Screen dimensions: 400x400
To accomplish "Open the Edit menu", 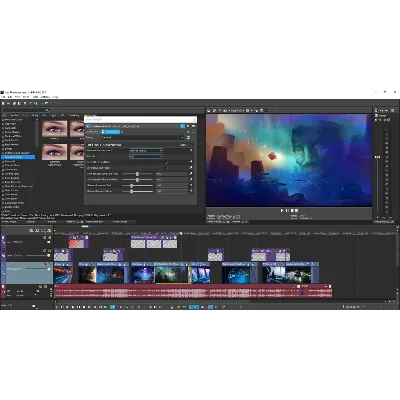I will (x=10, y=97).
